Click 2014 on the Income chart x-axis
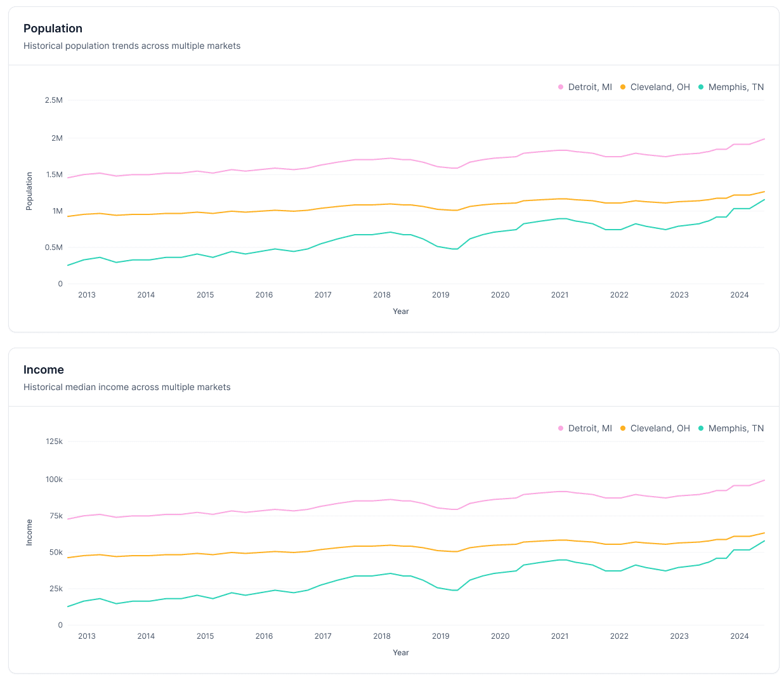The image size is (784, 680). (x=146, y=636)
